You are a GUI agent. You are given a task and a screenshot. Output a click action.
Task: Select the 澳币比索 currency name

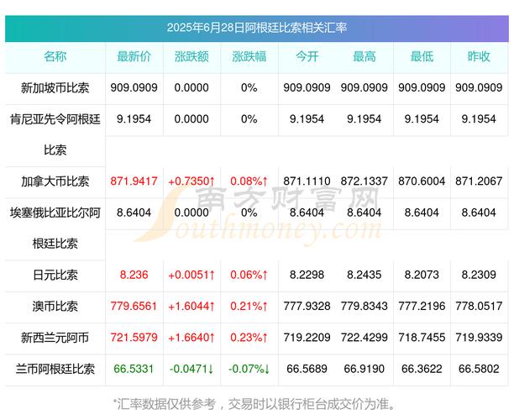pyautogui.click(x=55, y=305)
